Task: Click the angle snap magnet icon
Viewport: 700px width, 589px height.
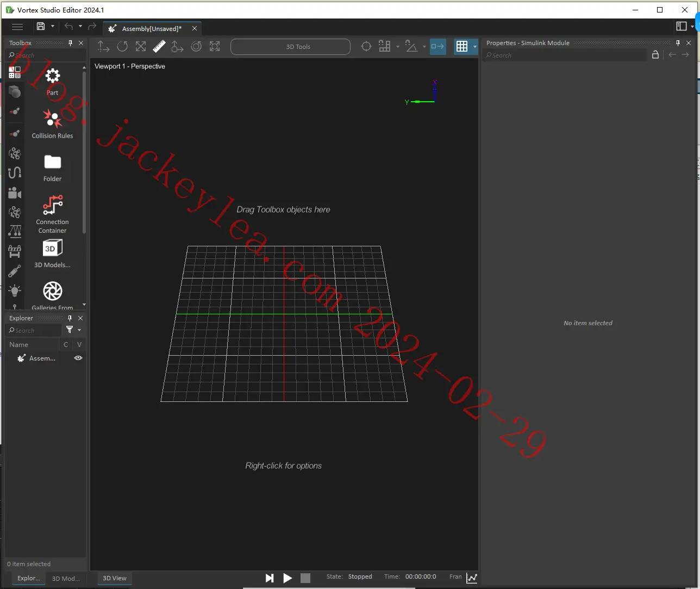Action: [x=411, y=47]
